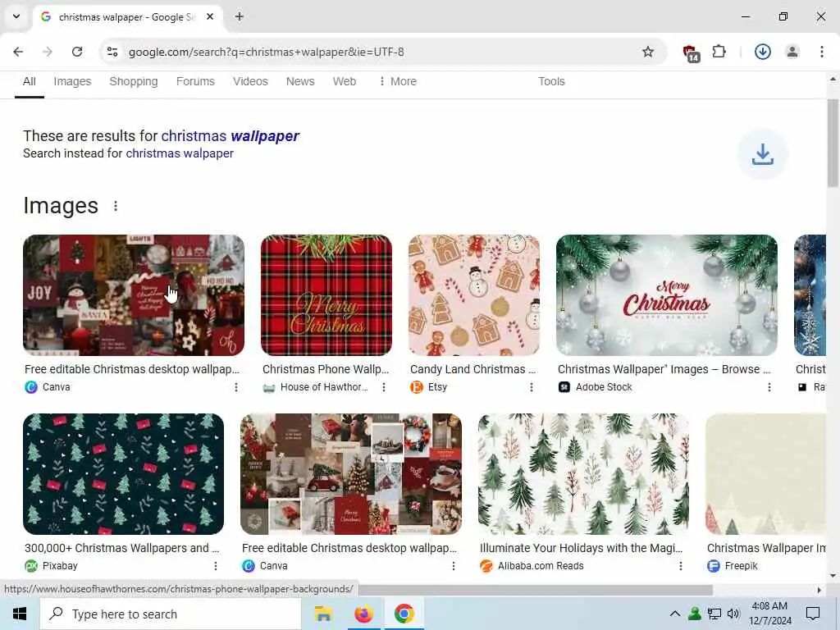Open Chrome downloads icon in toolbar
This screenshot has width=840, height=630.
(x=763, y=52)
